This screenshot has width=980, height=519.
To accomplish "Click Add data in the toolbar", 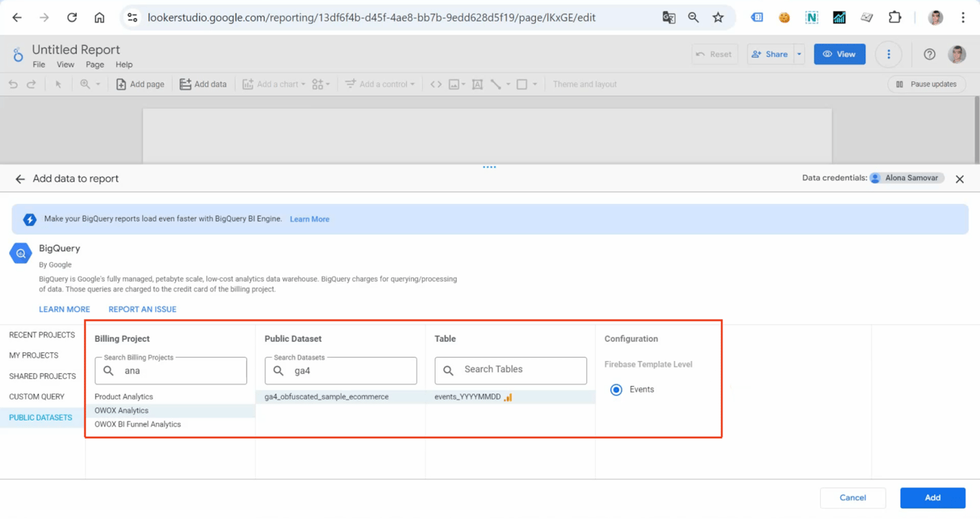I will [x=203, y=84].
